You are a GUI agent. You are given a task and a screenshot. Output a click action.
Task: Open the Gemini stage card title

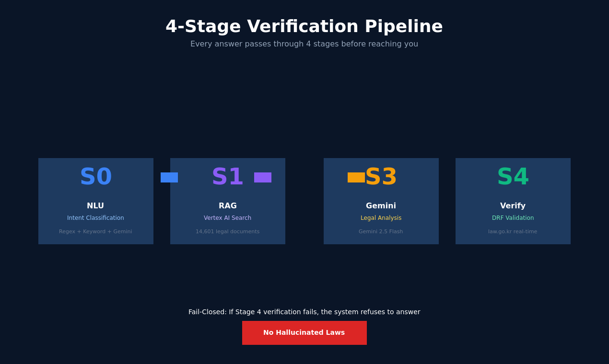click(381, 206)
